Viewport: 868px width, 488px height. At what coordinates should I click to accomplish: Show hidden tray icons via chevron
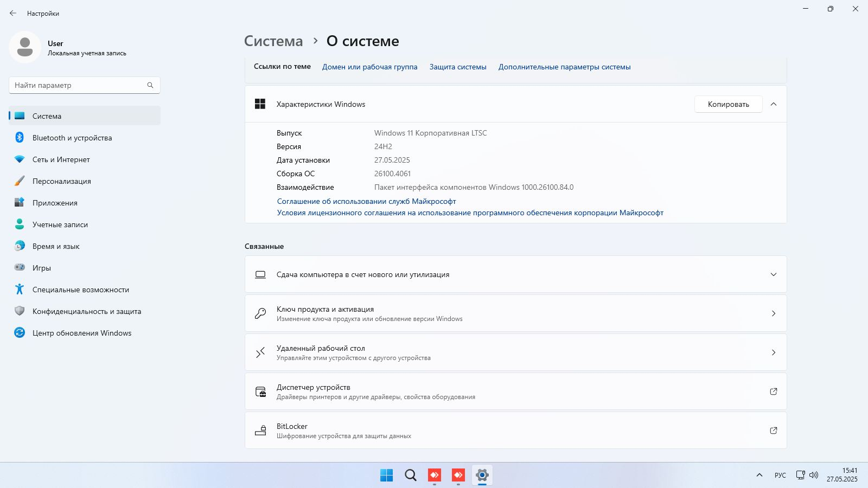point(759,476)
